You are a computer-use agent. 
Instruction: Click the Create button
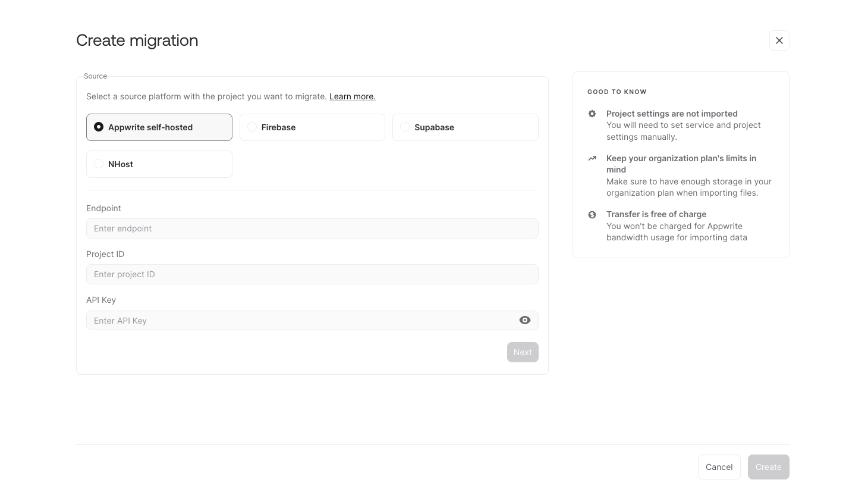768,467
